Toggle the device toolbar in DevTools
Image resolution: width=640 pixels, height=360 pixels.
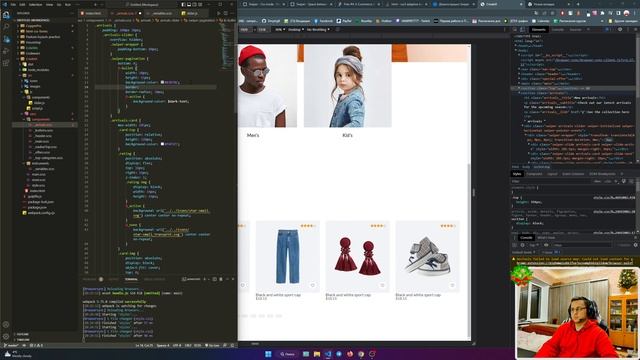[522, 29]
